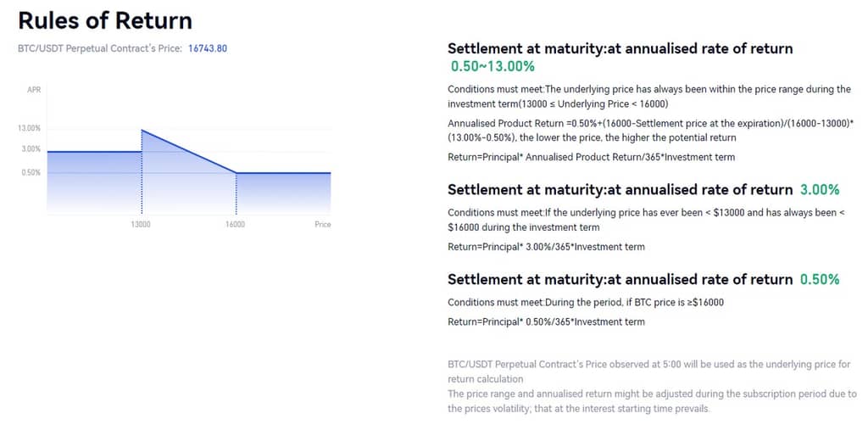This screenshot has width=868, height=436.
Task: Click the 3.00% mark on the APR axis
Action: coord(31,149)
